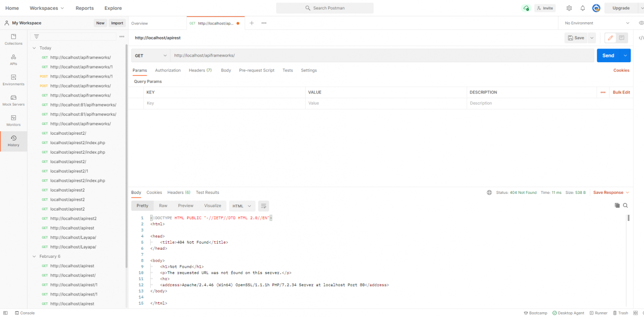Click the blue Send button
The image size is (644, 317).
[x=608, y=56]
